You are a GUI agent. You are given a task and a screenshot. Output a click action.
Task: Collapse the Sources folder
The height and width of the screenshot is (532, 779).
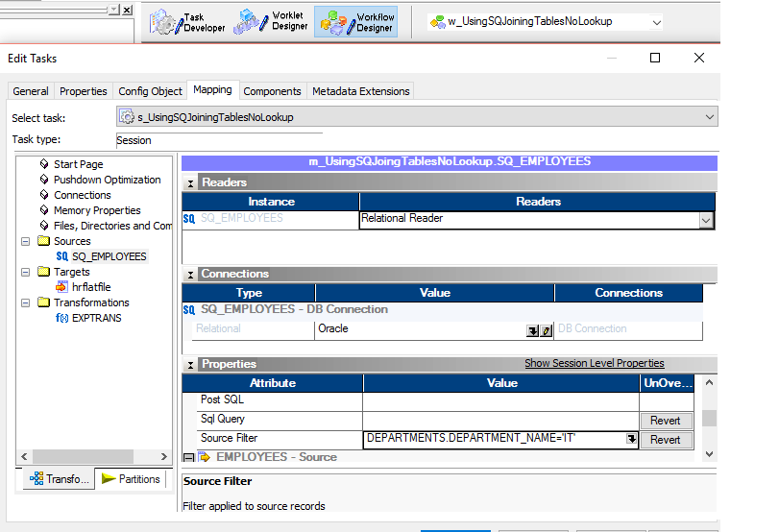(25, 241)
